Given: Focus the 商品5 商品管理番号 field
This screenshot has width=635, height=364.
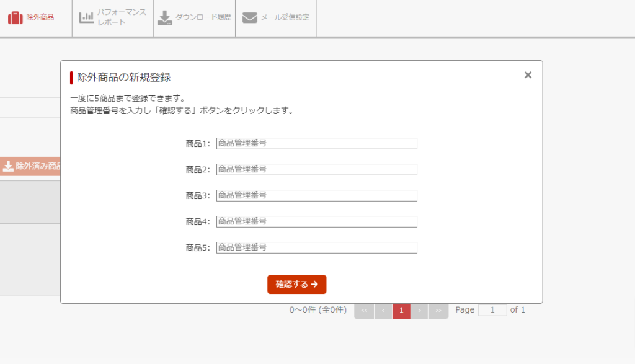Looking at the screenshot, I should pos(316,247).
